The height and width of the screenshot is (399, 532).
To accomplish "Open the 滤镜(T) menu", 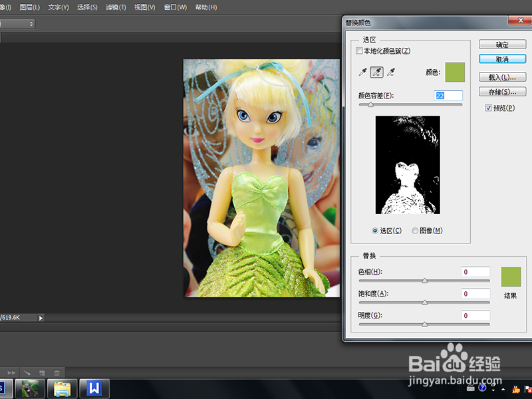I will click(x=116, y=7).
